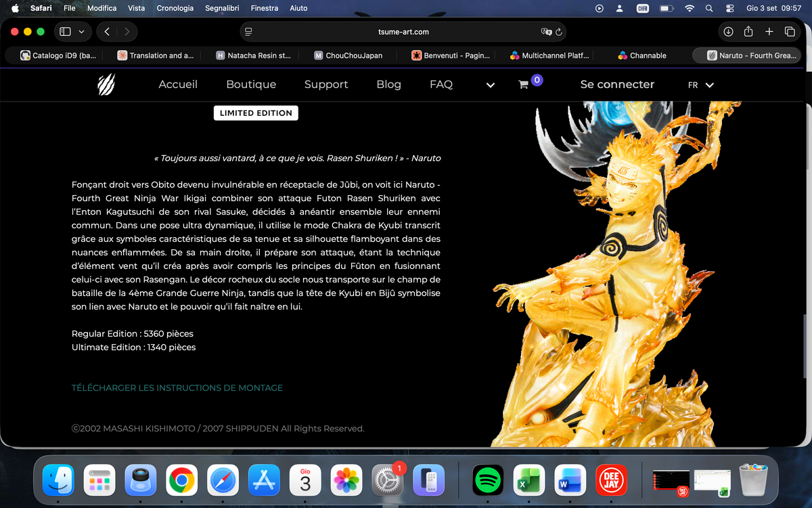Open the Cronologia menu
Viewport: 812px width, 508px height.
click(175, 8)
